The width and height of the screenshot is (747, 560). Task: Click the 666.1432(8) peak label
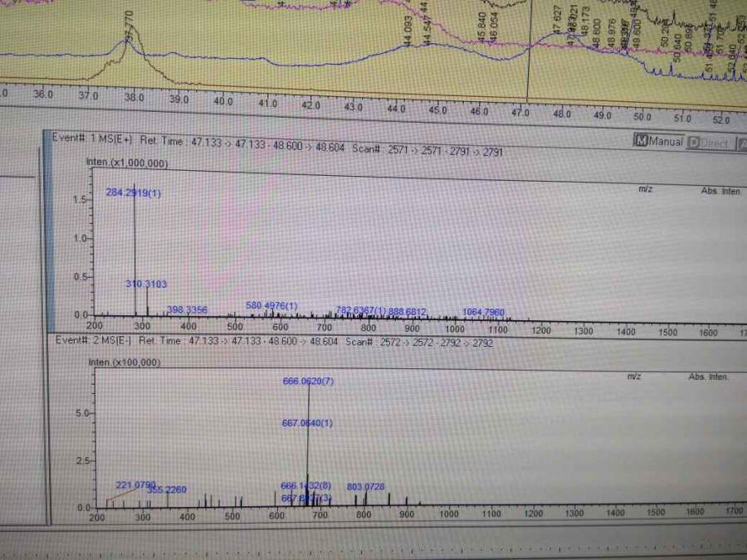click(x=305, y=486)
